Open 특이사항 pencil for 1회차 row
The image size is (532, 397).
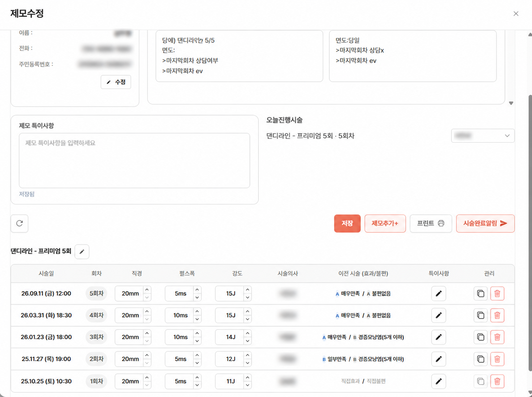click(x=439, y=381)
